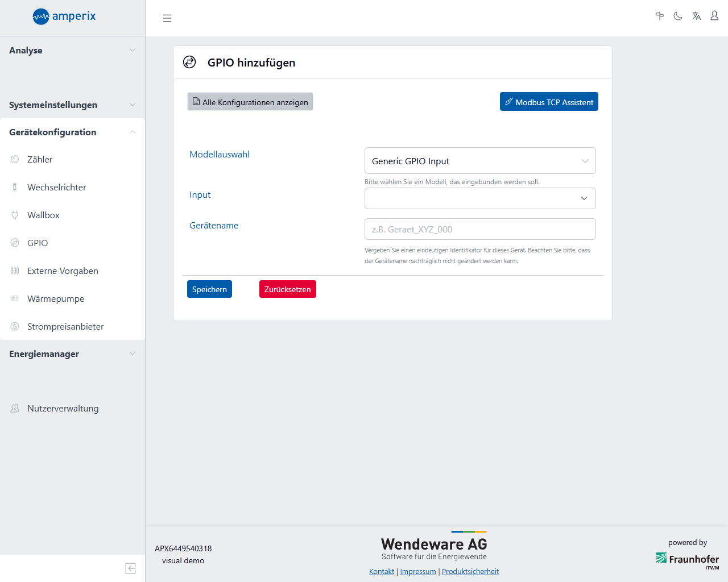Open the user profile icon

pyautogui.click(x=714, y=16)
